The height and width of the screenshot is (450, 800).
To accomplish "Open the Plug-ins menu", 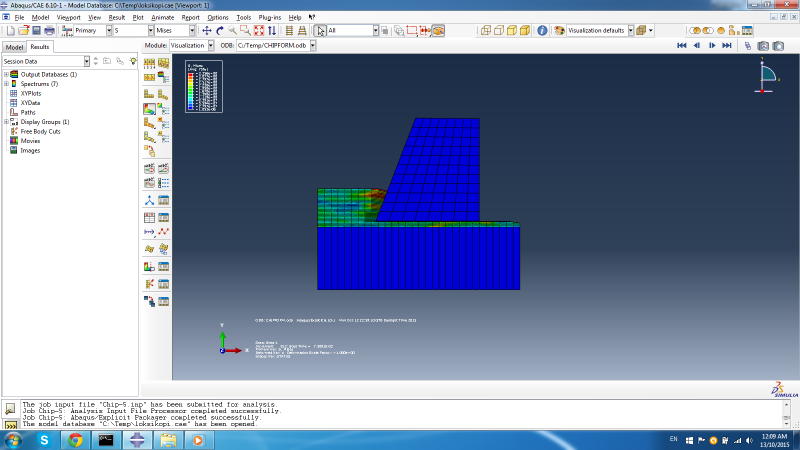I will point(269,17).
